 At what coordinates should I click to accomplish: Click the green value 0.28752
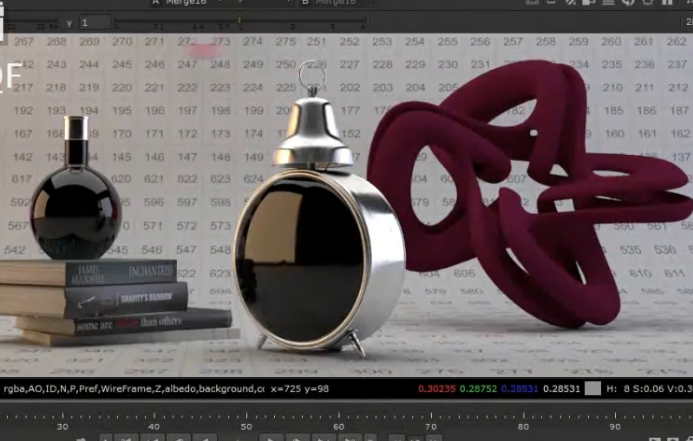[478, 389]
